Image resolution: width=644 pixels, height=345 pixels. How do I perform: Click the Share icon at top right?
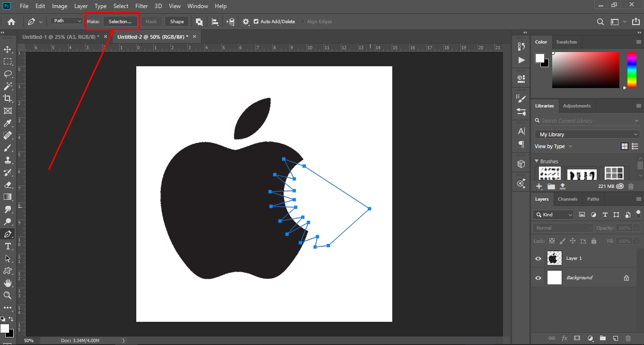(x=636, y=21)
